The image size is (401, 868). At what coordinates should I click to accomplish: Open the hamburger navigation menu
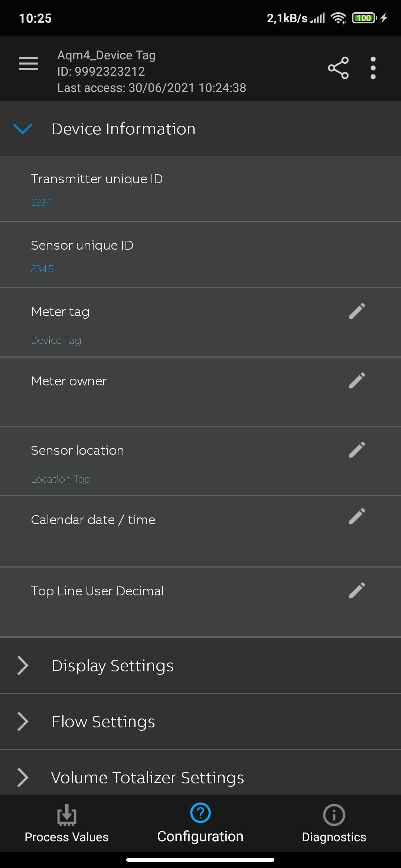[x=29, y=64]
